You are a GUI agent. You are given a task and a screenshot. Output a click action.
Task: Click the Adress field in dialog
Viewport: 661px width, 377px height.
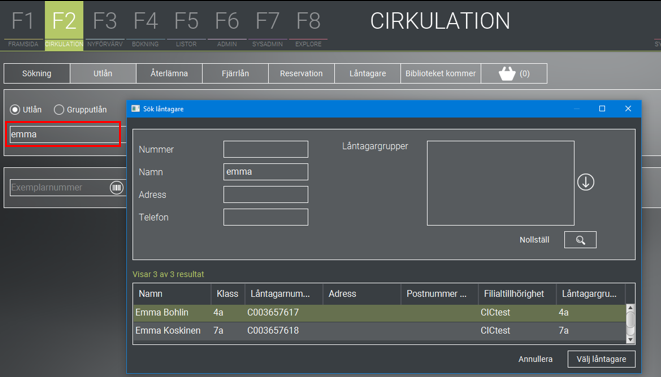point(266,194)
